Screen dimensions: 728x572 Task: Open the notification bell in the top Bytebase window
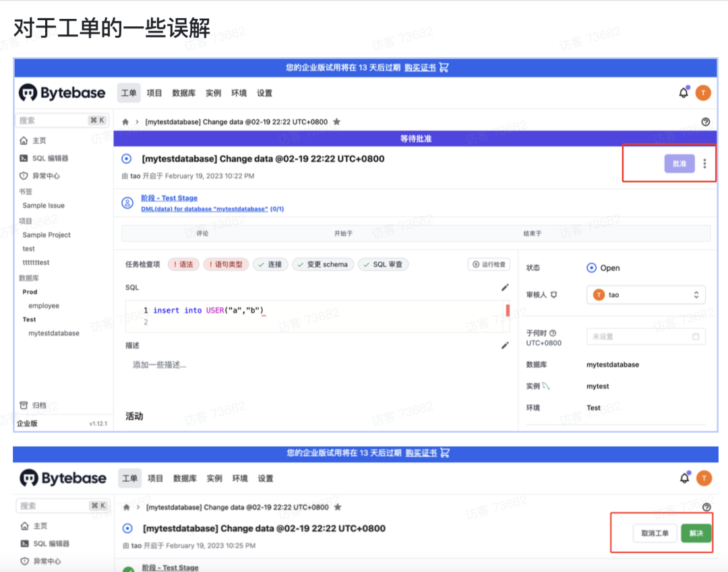pyautogui.click(x=684, y=93)
